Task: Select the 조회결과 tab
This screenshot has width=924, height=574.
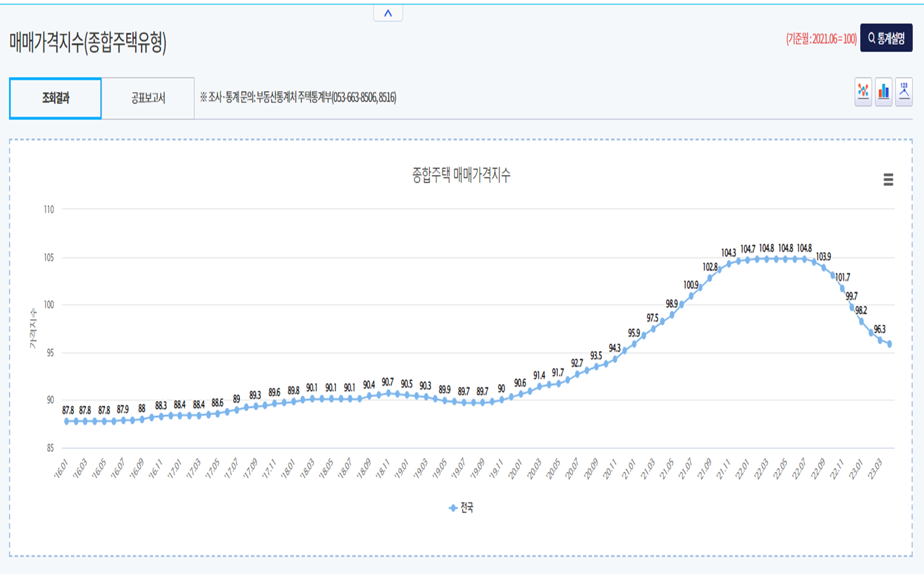Action: (x=55, y=98)
